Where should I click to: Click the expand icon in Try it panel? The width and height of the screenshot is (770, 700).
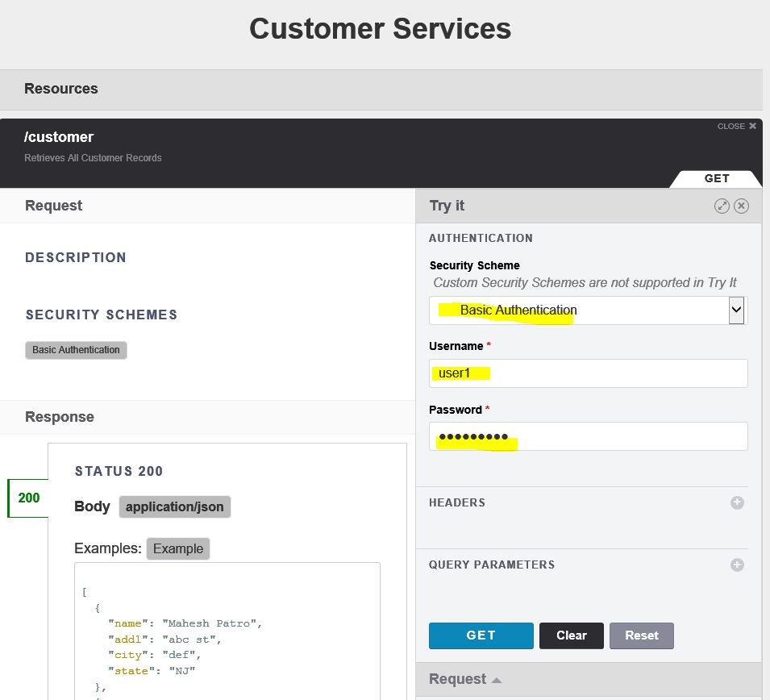pyautogui.click(x=722, y=206)
